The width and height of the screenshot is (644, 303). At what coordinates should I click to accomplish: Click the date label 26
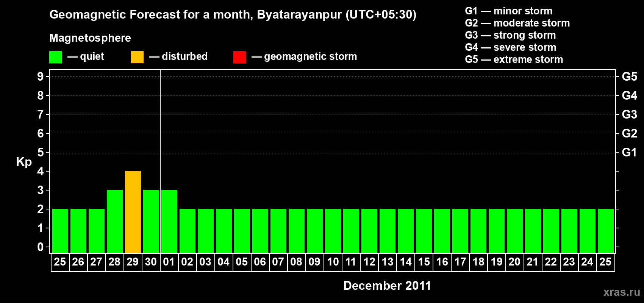click(78, 262)
